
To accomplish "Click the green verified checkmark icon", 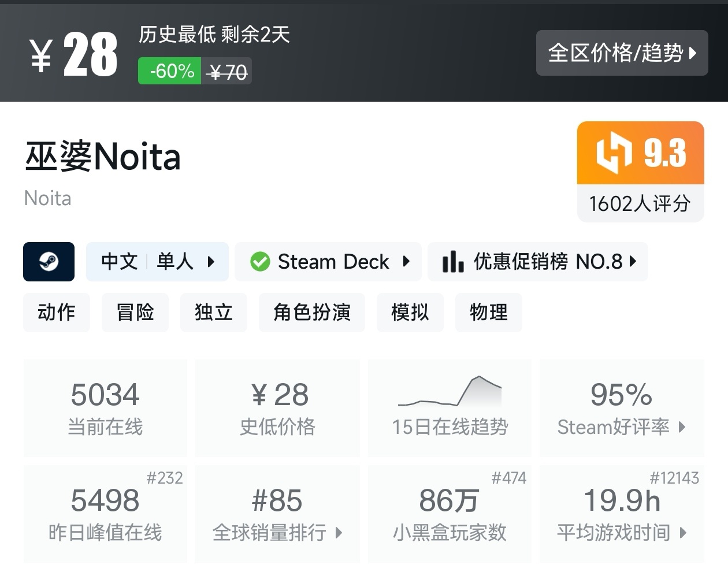I will (260, 262).
